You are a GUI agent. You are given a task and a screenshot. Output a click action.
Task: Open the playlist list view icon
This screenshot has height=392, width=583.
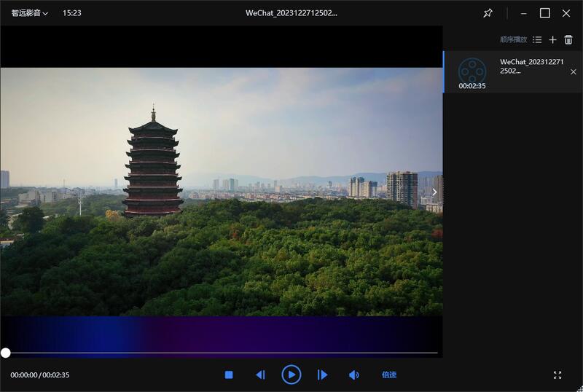click(537, 39)
